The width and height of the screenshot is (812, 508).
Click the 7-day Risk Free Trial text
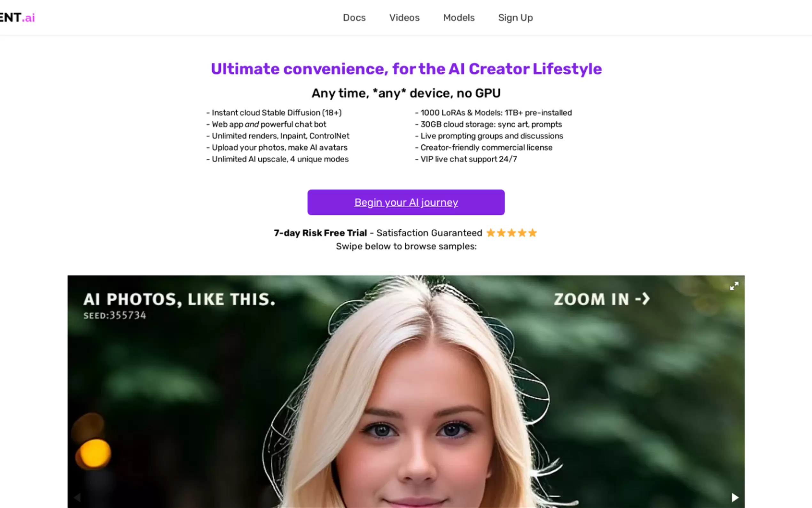[x=320, y=233]
